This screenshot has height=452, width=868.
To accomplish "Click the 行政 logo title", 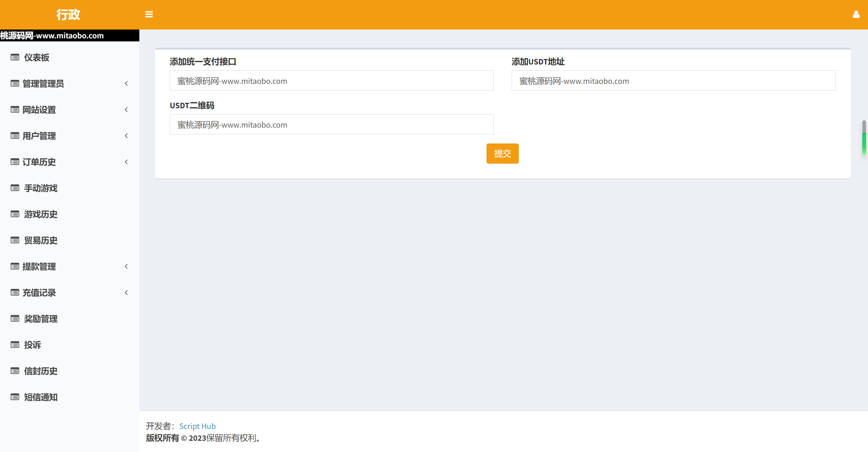I will (68, 15).
